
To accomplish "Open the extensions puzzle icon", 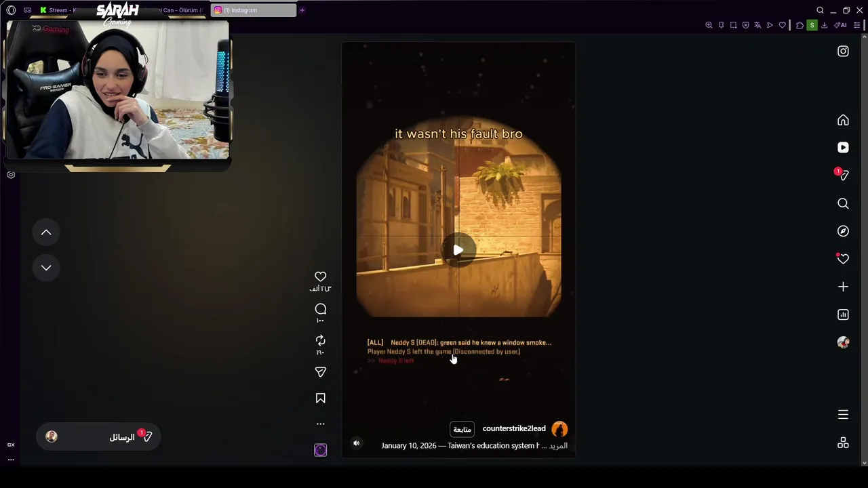I will click(x=800, y=25).
